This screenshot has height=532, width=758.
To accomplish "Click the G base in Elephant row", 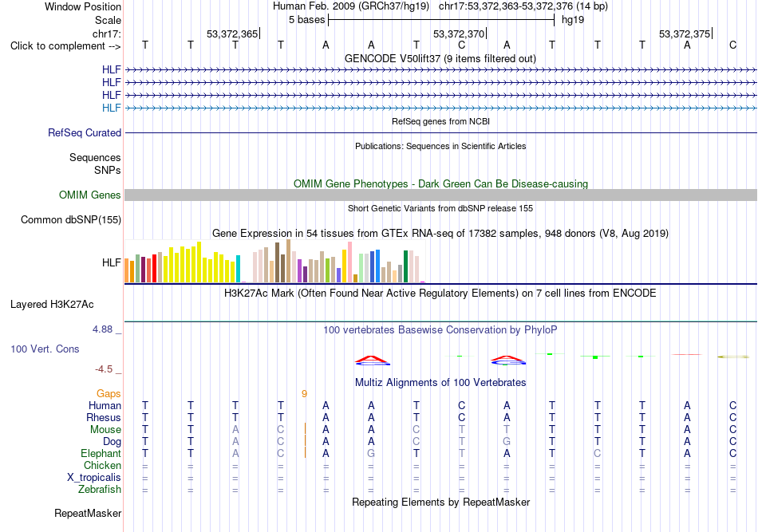I will click(x=371, y=453).
